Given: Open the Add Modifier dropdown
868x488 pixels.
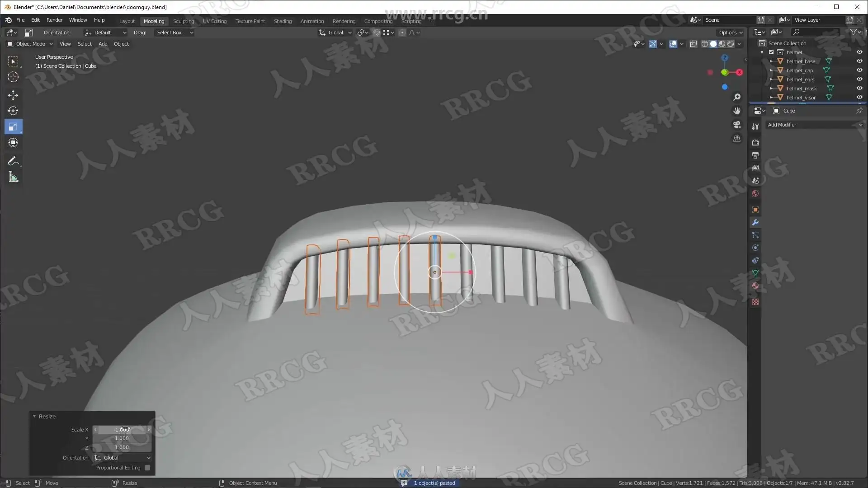Looking at the screenshot, I should (x=815, y=125).
